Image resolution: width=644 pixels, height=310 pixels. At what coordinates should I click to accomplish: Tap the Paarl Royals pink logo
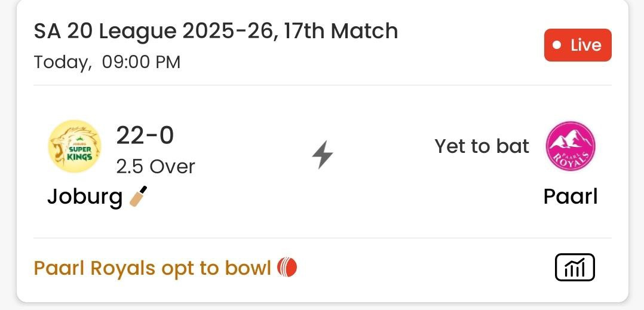(x=570, y=147)
